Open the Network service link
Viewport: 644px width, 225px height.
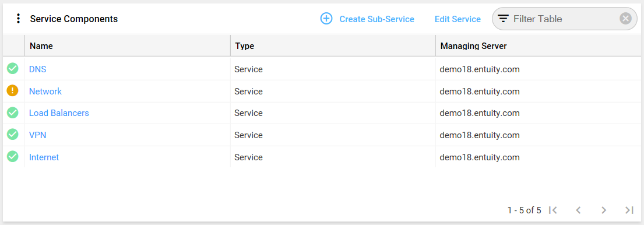(x=45, y=92)
